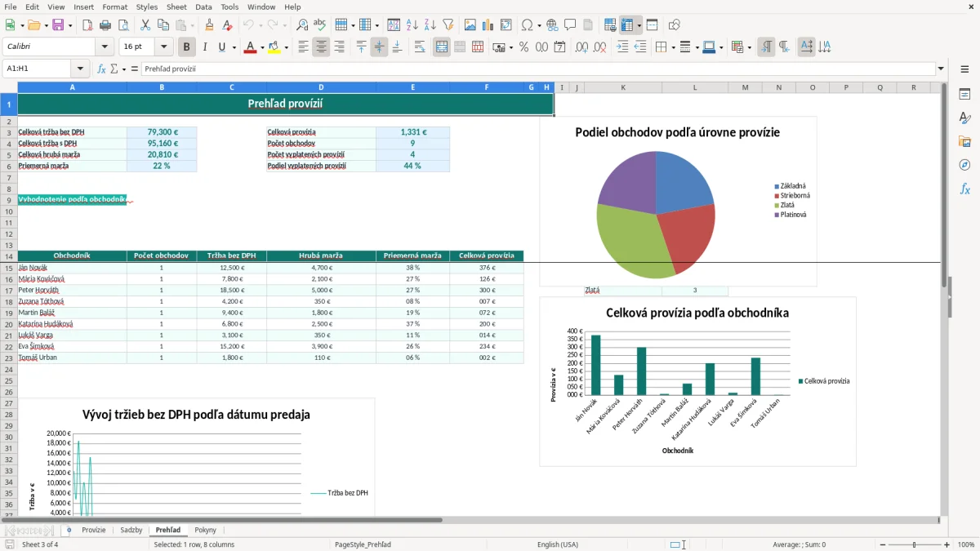Sort ascending with the A-Z arrow icon
980x551 pixels.
[412, 25]
